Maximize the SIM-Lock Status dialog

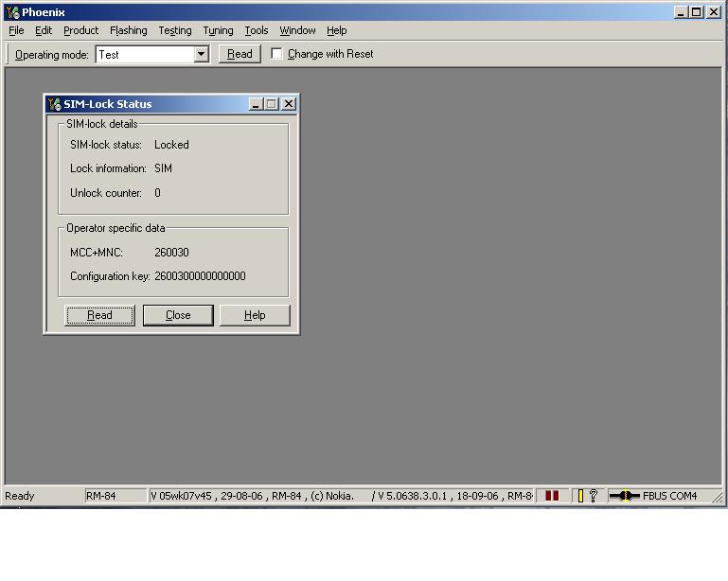(272, 104)
